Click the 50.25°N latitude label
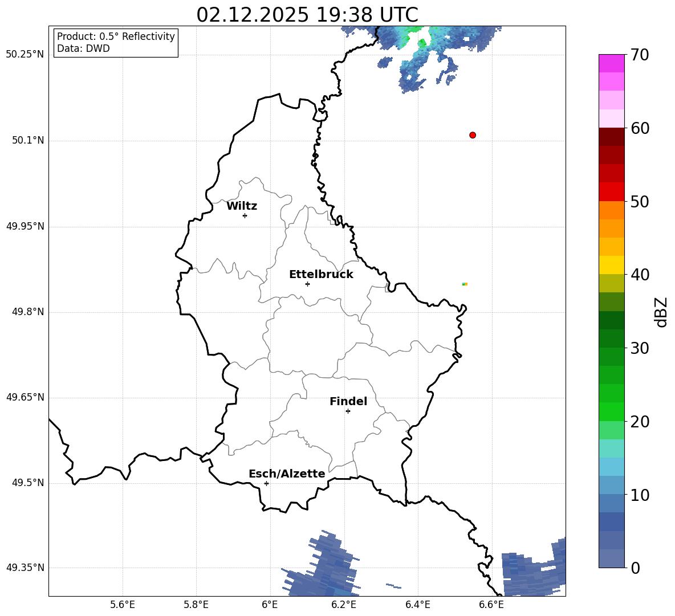The image size is (675, 616). coord(25,55)
